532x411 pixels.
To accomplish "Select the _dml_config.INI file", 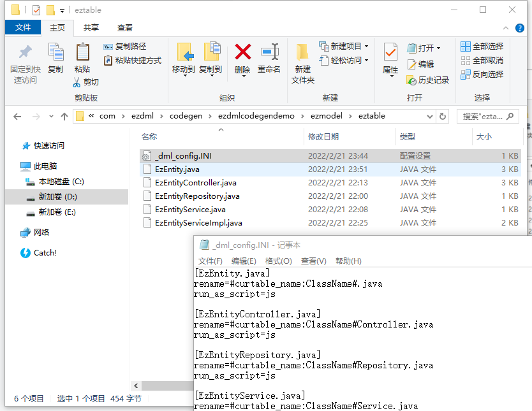I will point(330,156).
